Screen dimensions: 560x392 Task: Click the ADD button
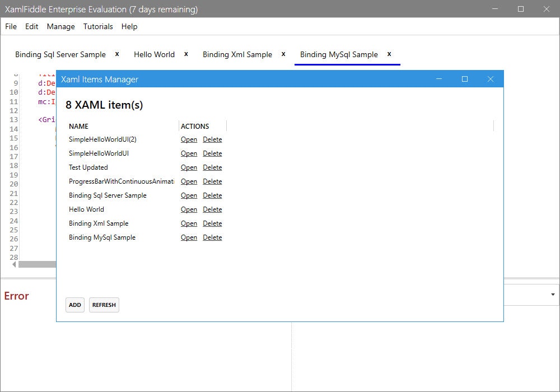click(x=75, y=305)
